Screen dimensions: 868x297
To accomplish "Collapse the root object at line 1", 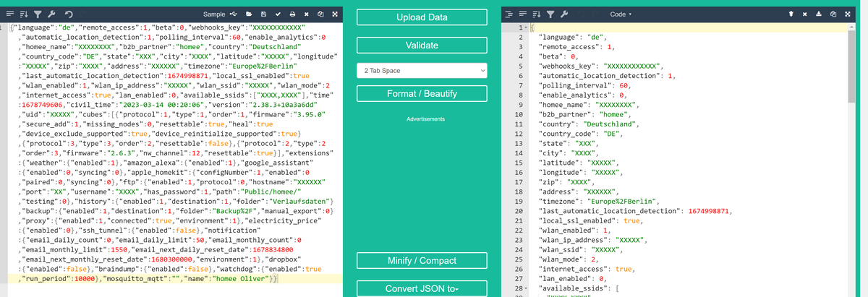I will (526, 27).
